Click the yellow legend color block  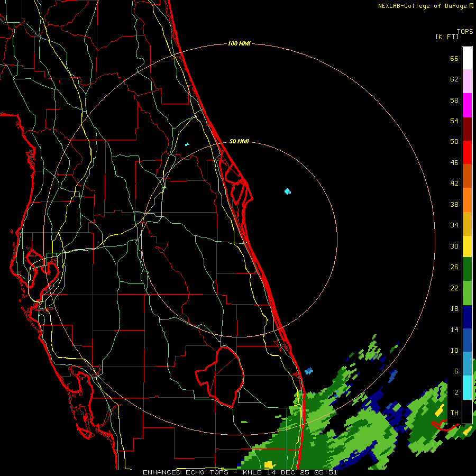click(467, 246)
